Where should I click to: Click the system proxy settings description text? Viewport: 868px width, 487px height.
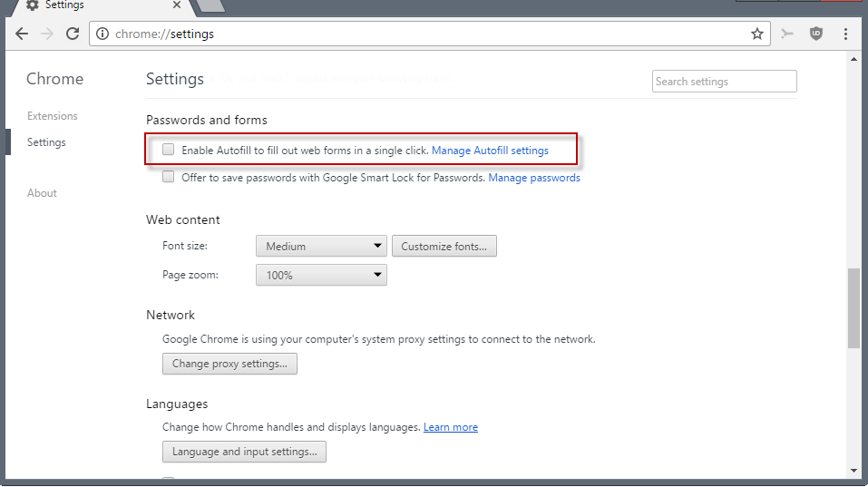coord(378,339)
